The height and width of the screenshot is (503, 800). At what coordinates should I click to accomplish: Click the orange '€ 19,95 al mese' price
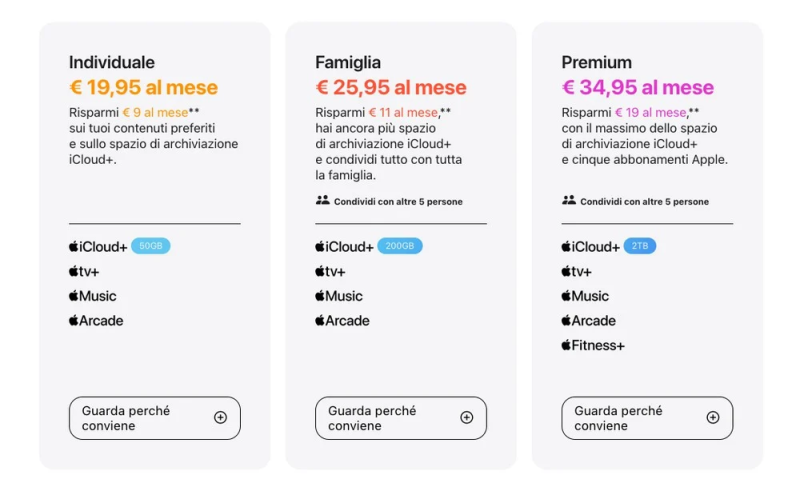click(143, 88)
